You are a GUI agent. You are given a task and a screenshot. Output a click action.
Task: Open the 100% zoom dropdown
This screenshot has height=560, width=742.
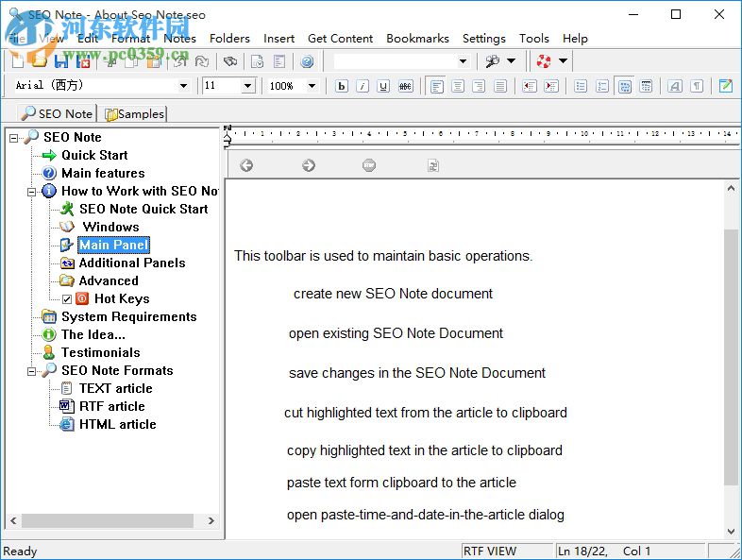pos(312,86)
